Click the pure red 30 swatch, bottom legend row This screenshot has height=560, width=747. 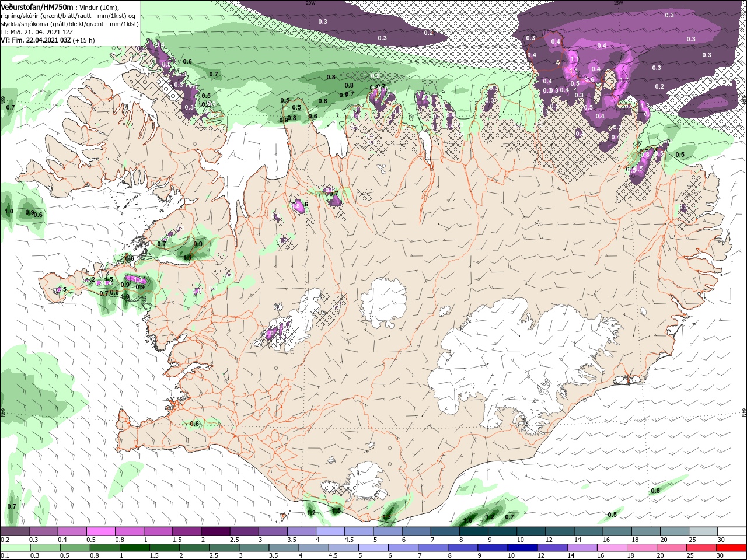click(732, 548)
